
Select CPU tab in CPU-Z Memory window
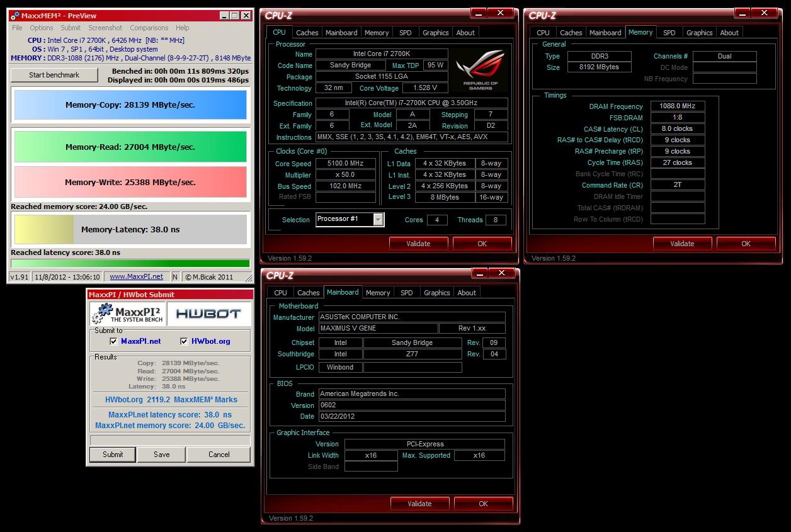coord(543,33)
